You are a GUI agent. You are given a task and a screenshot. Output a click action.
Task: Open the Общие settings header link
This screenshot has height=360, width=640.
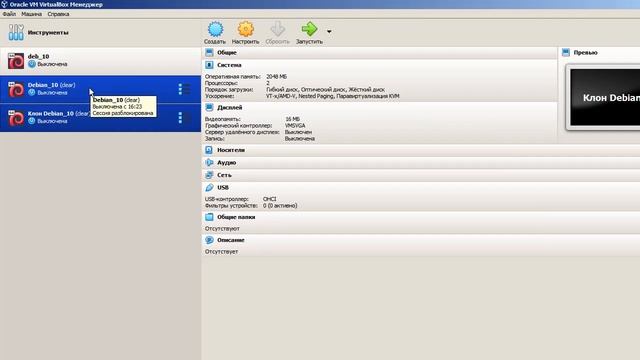pyautogui.click(x=227, y=53)
